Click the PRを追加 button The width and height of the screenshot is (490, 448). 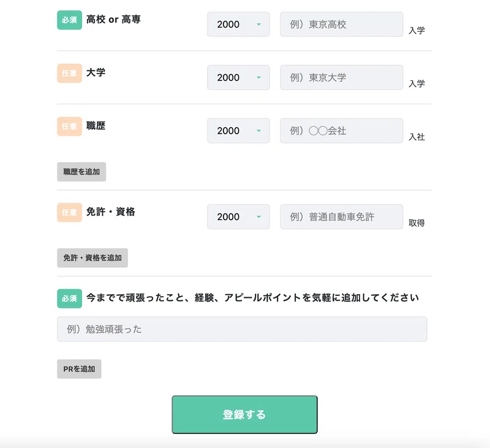[x=79, y=369]
